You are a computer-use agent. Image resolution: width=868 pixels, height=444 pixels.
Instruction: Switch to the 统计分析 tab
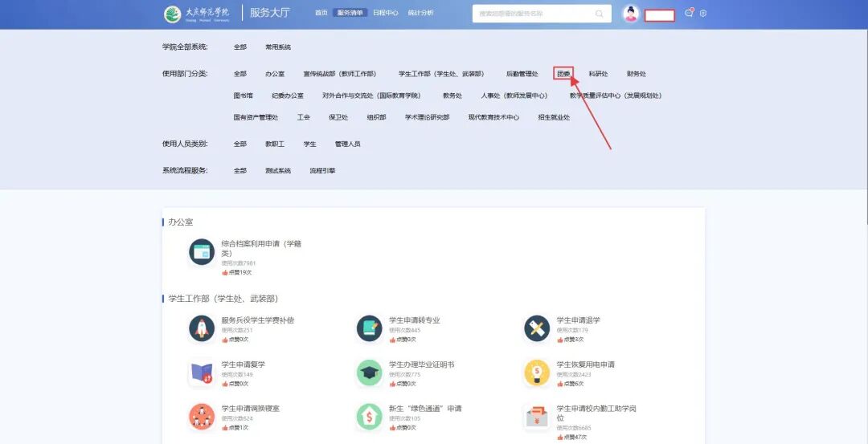pyautogui.click(x=420, y=13)
